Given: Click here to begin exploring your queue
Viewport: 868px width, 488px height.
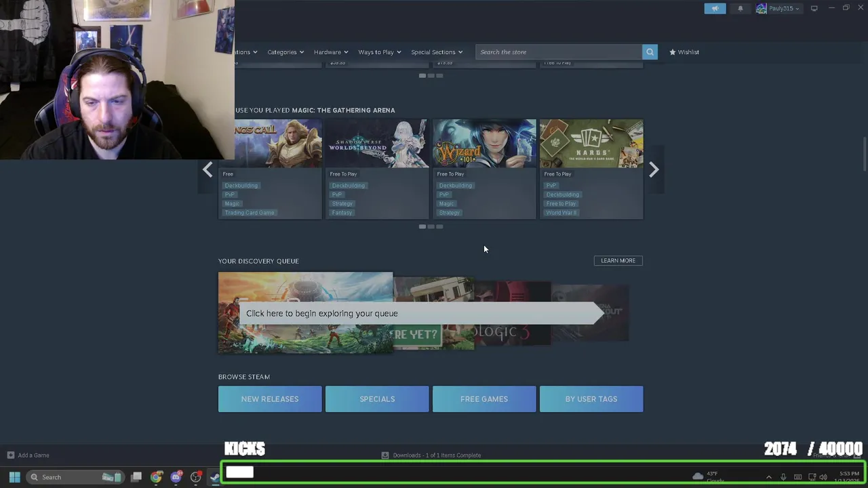Looking at the screenshot, I should 420,313.
